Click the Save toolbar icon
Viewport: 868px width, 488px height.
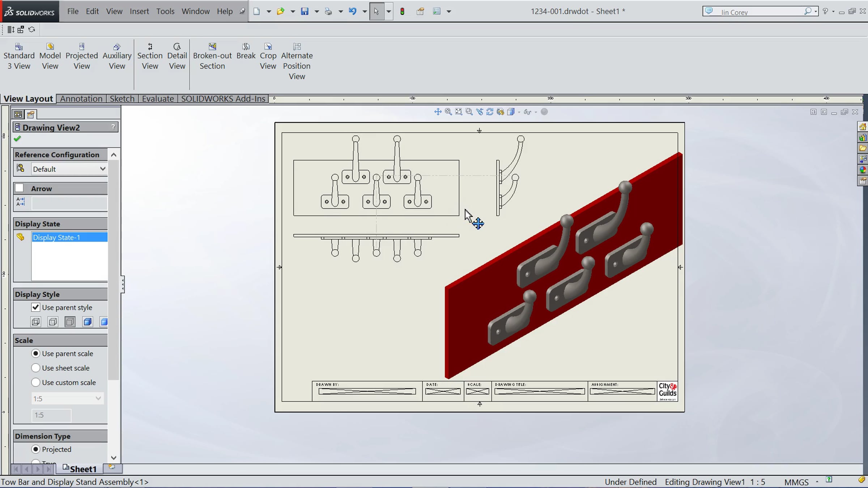point(305,11)
